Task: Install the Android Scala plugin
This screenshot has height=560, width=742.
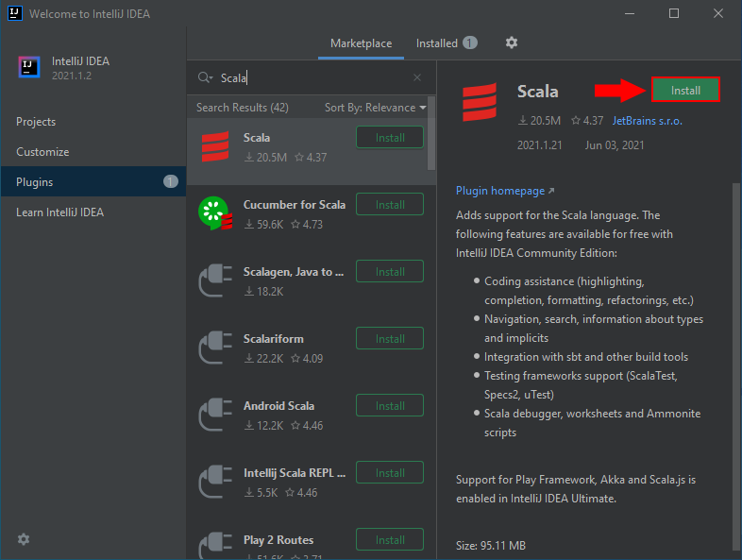Action: (x=390, y=406)
